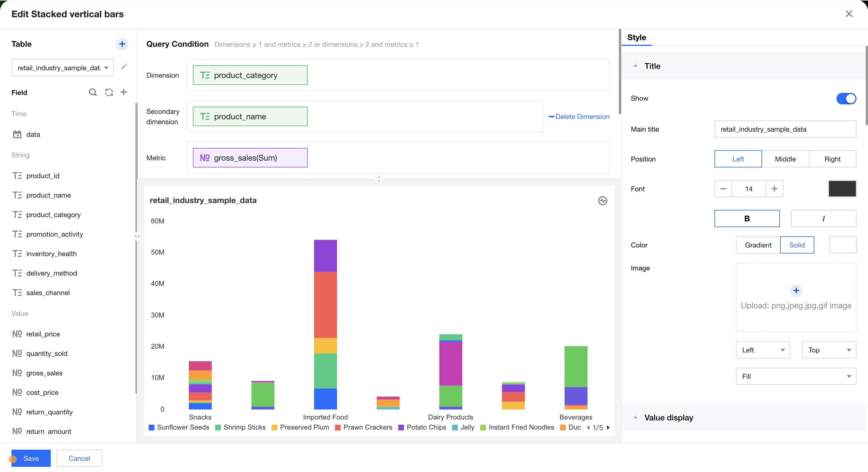The image size is (868, 472).
Task: Open the Fill image mode dropdown
Action: (796, 377)
